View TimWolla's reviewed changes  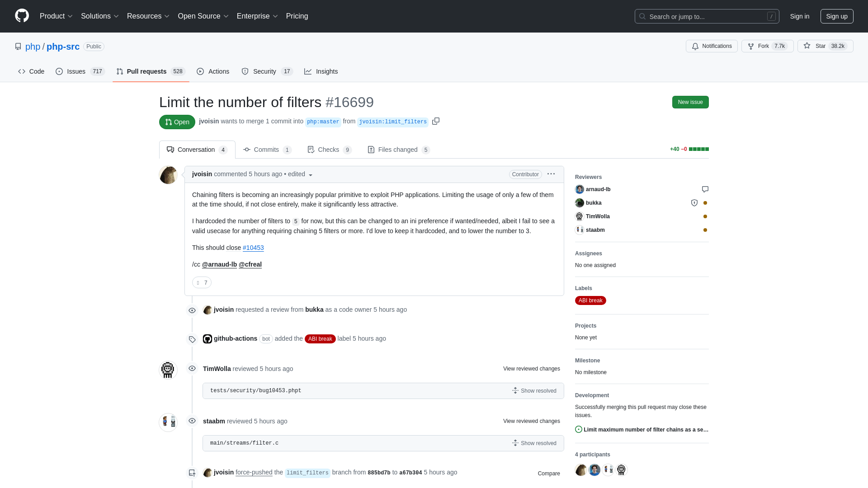[x=531, y=369]
